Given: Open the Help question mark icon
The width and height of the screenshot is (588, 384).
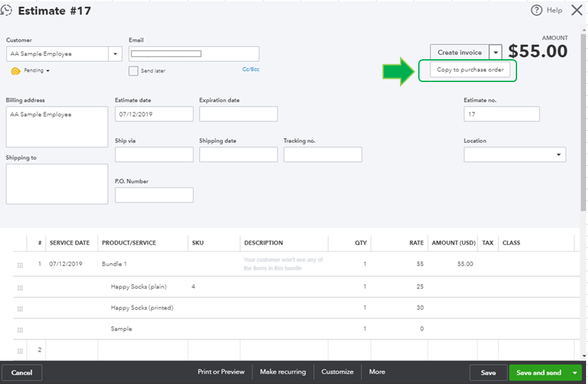Looking at the screenshot, I should tap(537, 10).
